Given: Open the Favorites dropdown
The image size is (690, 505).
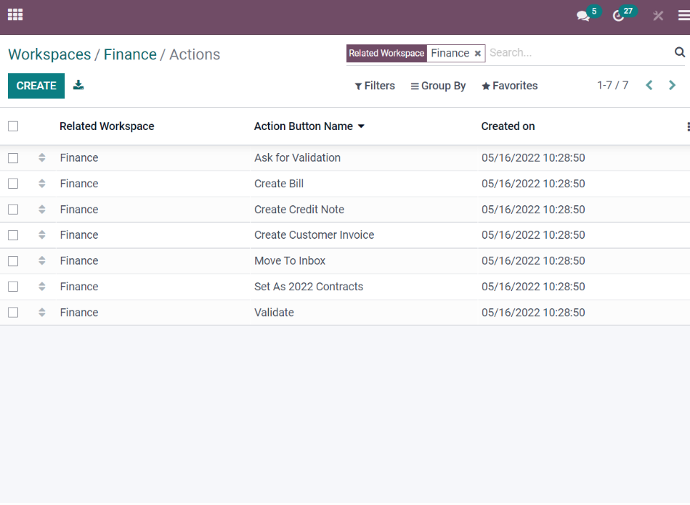Looking at the screenshot, I should tap(510, 86).
